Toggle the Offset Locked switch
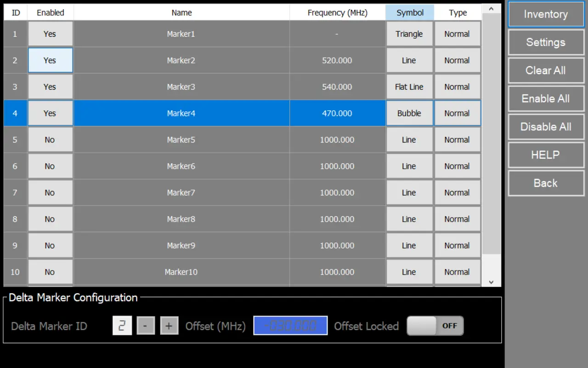This screenshot has height=368, width=588. [435, 326]
